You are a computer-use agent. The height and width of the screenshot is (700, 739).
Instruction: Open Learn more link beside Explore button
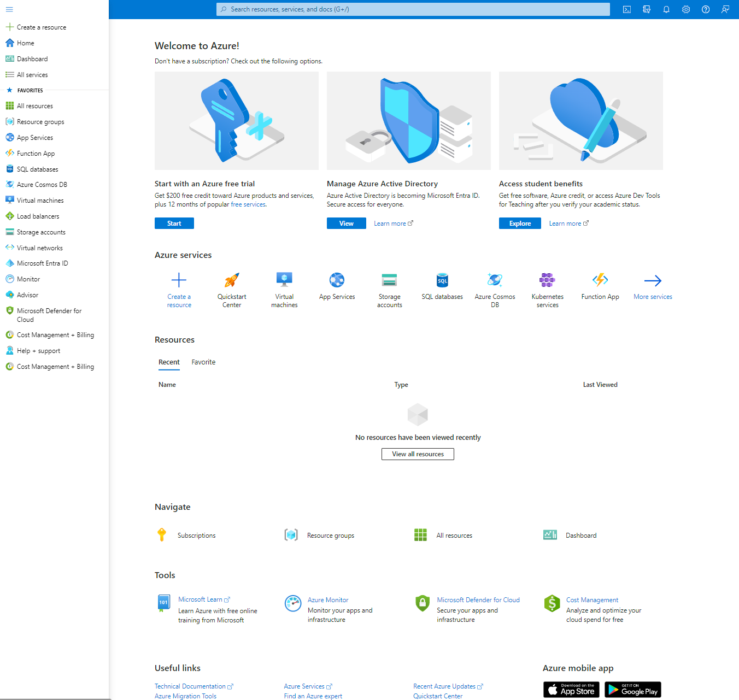coord(569,223)
